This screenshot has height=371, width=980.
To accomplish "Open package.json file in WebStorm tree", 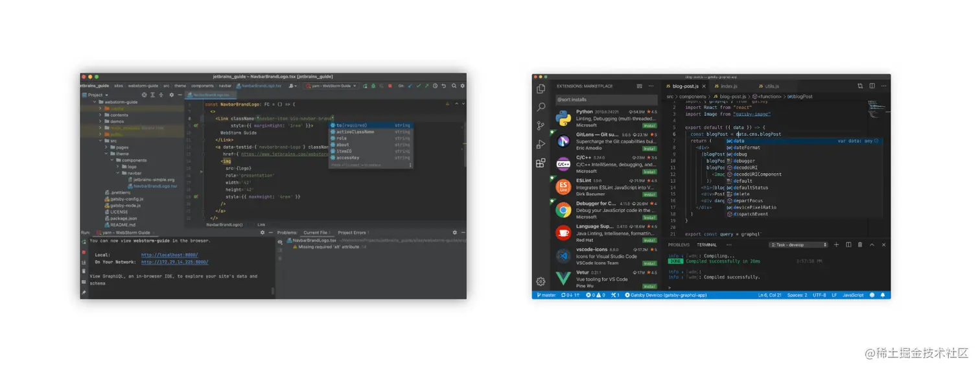I will point(123,219).
